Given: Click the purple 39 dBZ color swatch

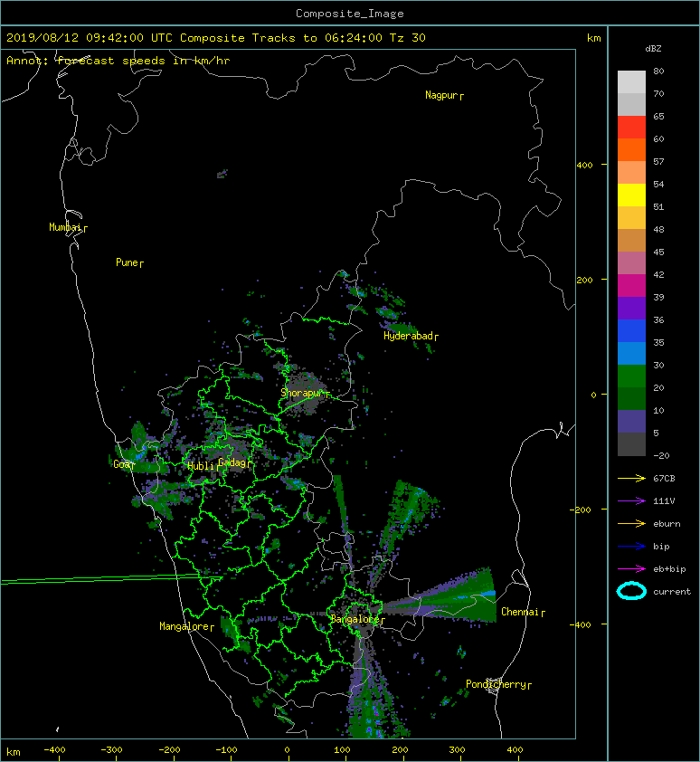Looking at the screenshot, I should pos(631,309).
